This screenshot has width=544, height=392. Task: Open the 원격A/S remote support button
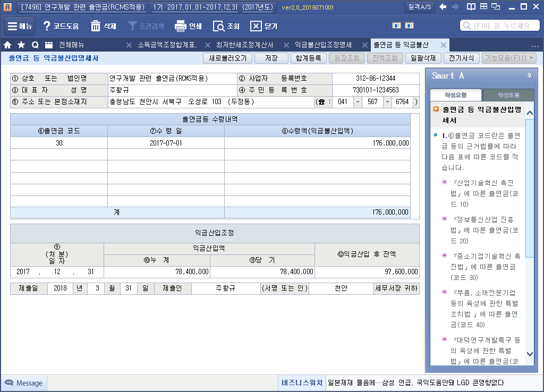[419, 7]
